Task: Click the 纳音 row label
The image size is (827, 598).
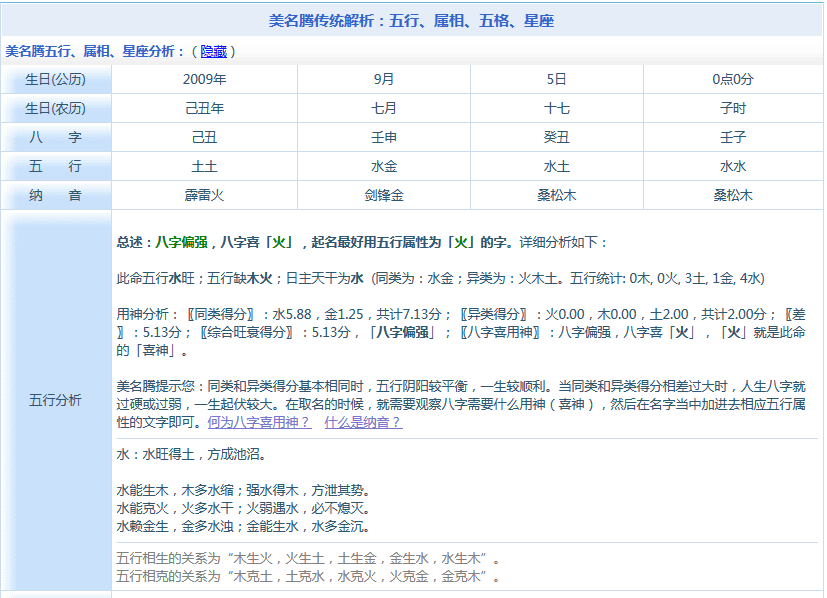Action: 56,195
